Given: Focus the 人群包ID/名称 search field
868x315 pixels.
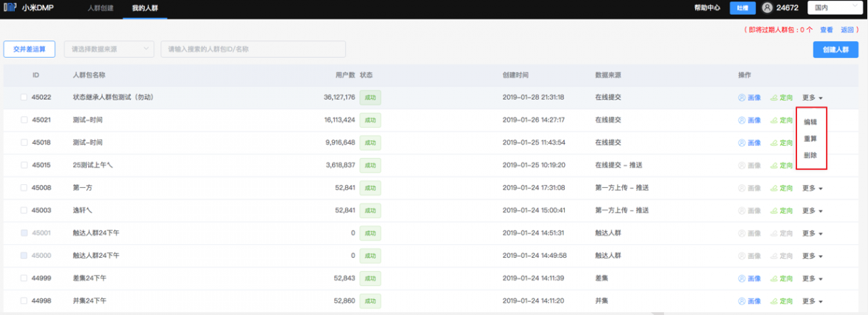Looking at the screenshot, I should (253, 49).
